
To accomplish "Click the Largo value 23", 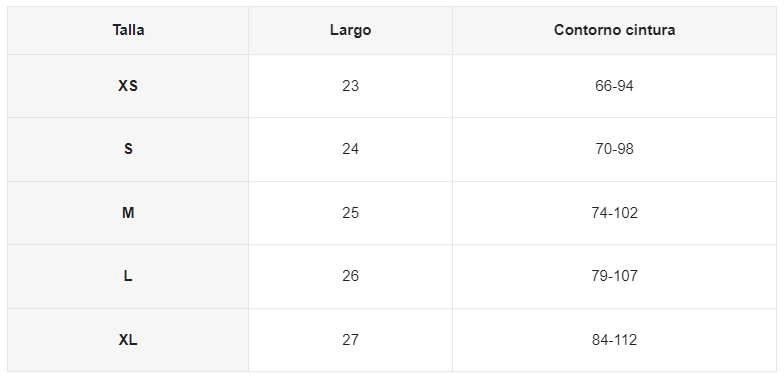I will [350, 86].
